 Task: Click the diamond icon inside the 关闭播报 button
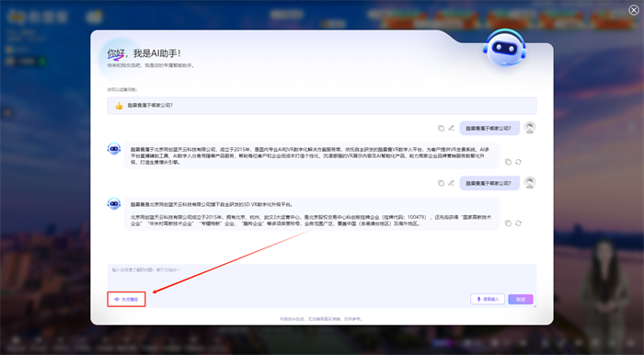click(x=117, y=299)
